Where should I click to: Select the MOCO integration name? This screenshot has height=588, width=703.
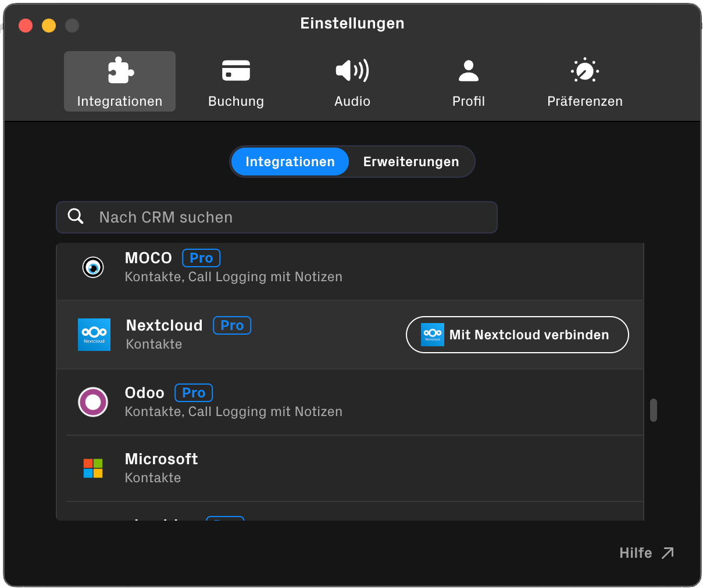148,258
